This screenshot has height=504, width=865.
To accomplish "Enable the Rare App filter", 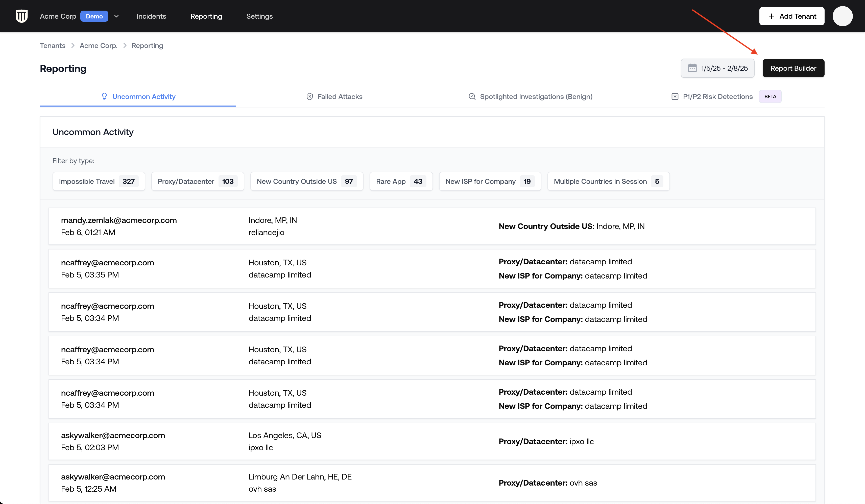I will pos(401,181).
